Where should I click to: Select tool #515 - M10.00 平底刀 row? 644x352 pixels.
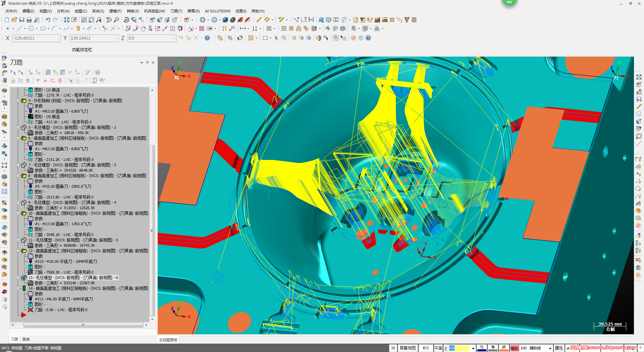[66, 261]
